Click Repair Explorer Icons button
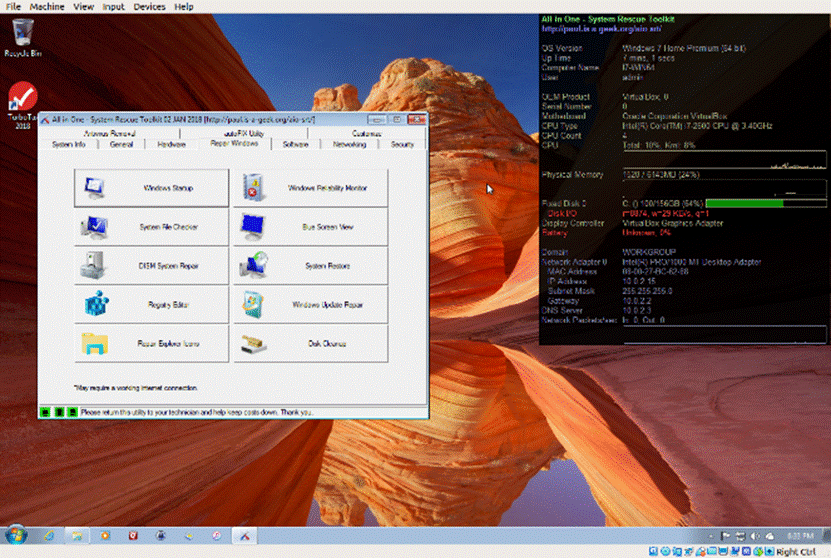 click(151, 344)
